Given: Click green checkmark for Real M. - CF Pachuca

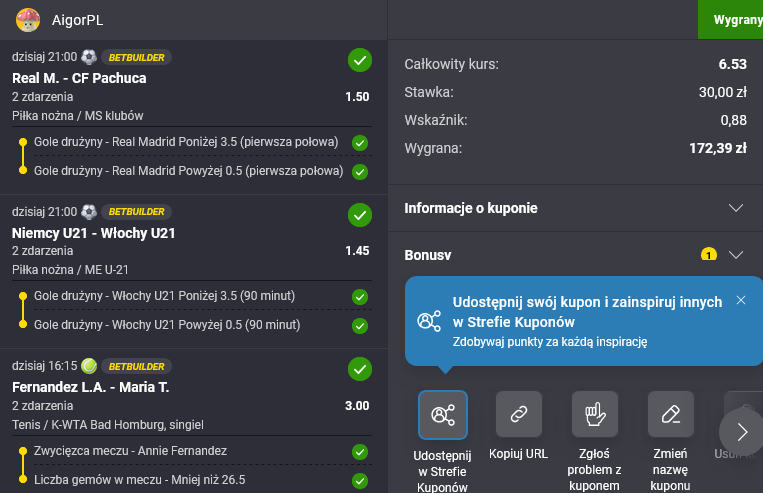Looking at the screenshot, I should pos(359,60).
